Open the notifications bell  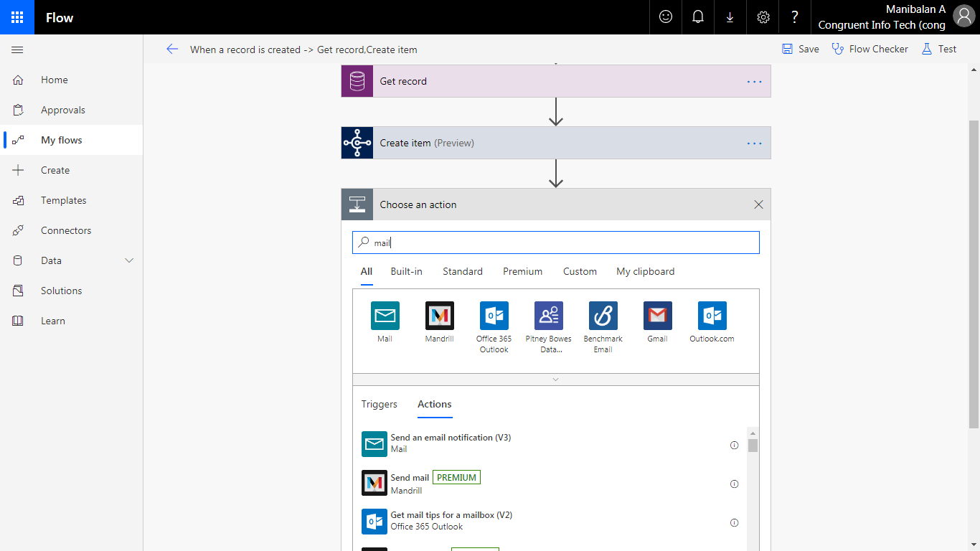pyautogui.click(x=698, y=17)
